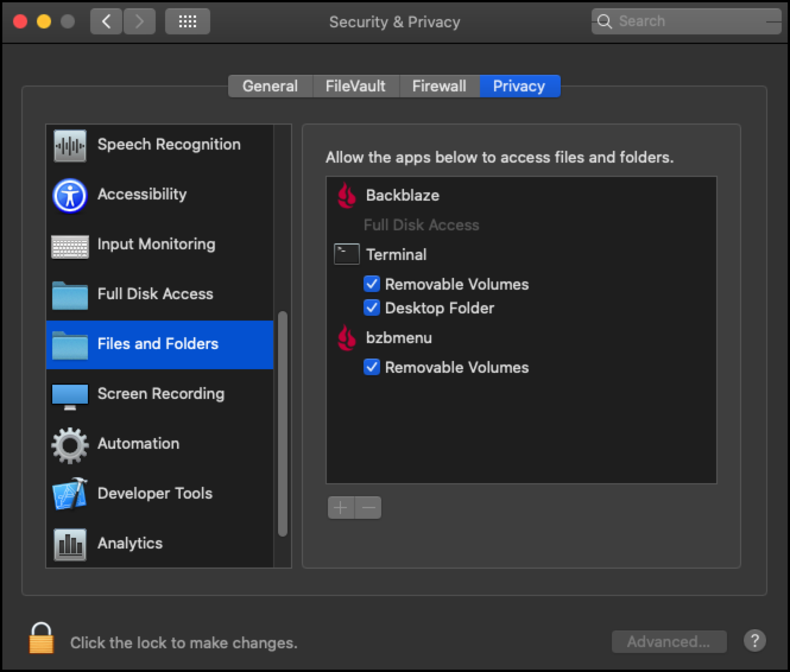The image size is (790, 672).
Task: Click the Screen Recording monitor icon
Action: click(70, 397)
